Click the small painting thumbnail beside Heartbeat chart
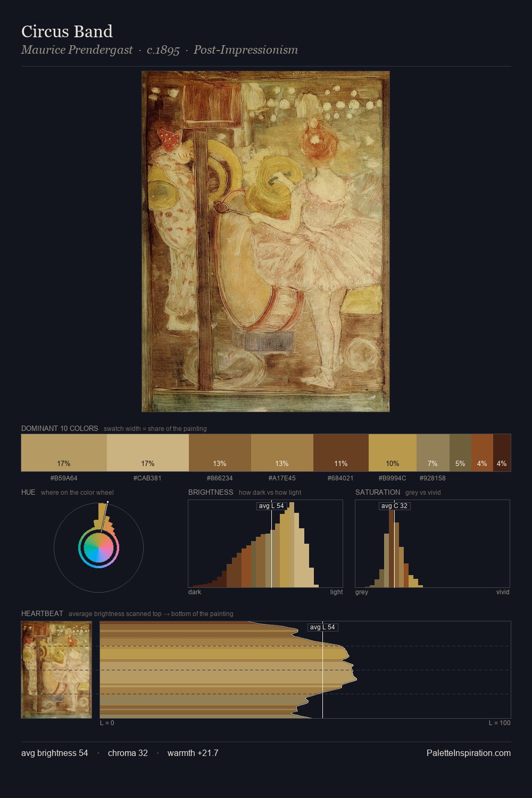 tap(56, 670)
